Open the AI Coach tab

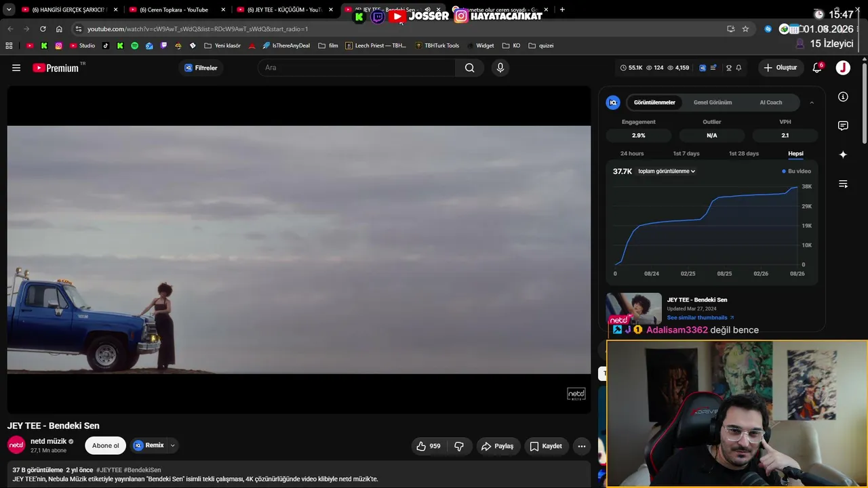point(771,102)
